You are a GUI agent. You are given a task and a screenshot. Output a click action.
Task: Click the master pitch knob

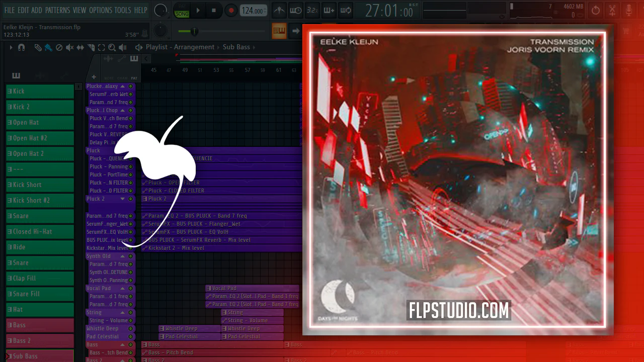(x=160, y=31)
